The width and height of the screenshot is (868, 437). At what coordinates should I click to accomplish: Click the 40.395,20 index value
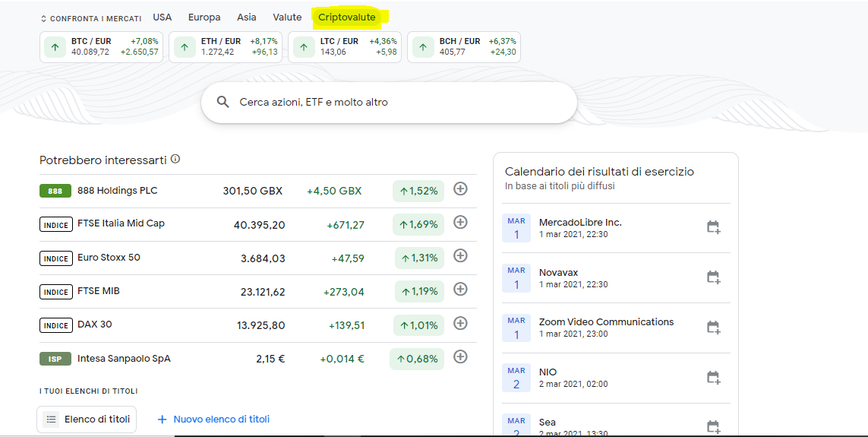click(260, 225)
